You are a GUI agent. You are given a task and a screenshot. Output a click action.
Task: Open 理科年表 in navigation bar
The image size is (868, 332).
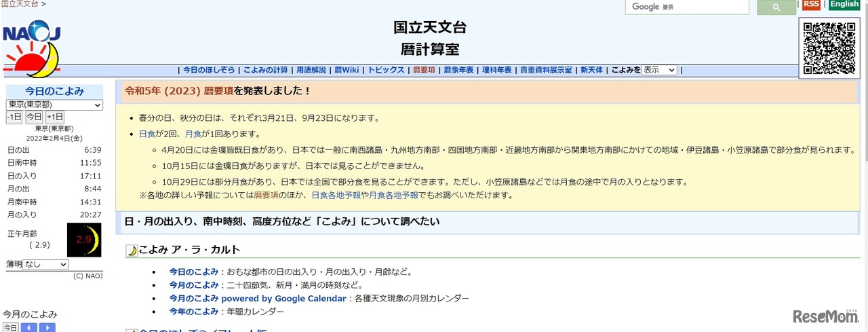coord(497,70)
